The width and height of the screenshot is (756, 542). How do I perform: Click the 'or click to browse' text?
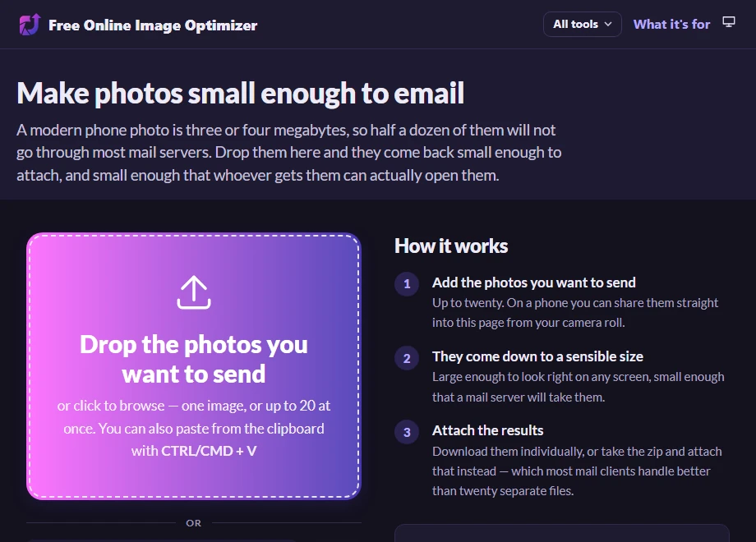click(111, 406)
